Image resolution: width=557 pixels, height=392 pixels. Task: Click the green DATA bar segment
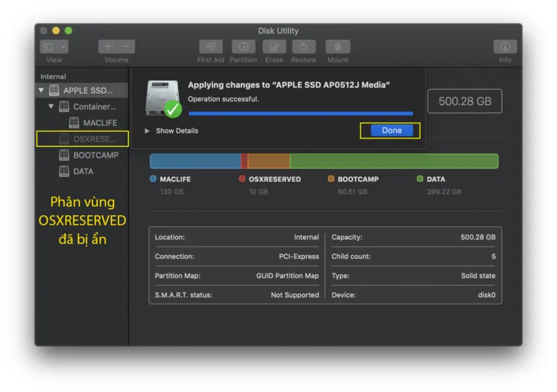click(x=394, y=161)
